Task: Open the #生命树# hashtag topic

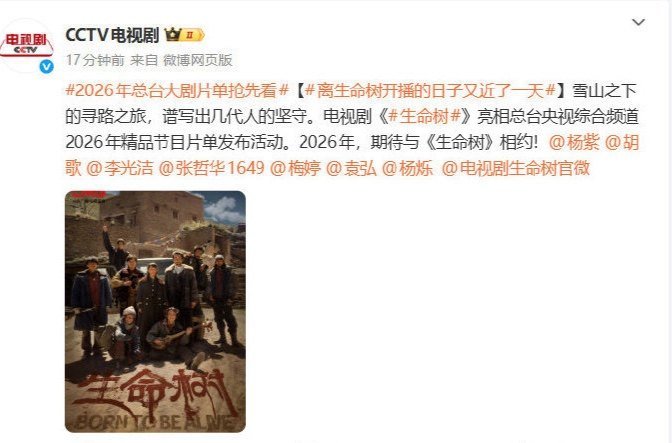Action: click(x=425, y=117)
